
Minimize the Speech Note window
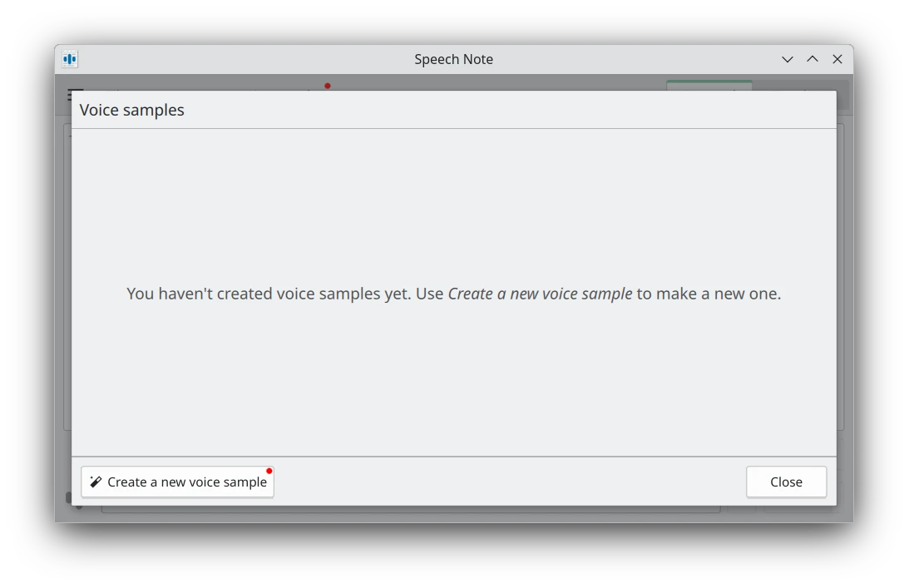(x=787, y=59)
